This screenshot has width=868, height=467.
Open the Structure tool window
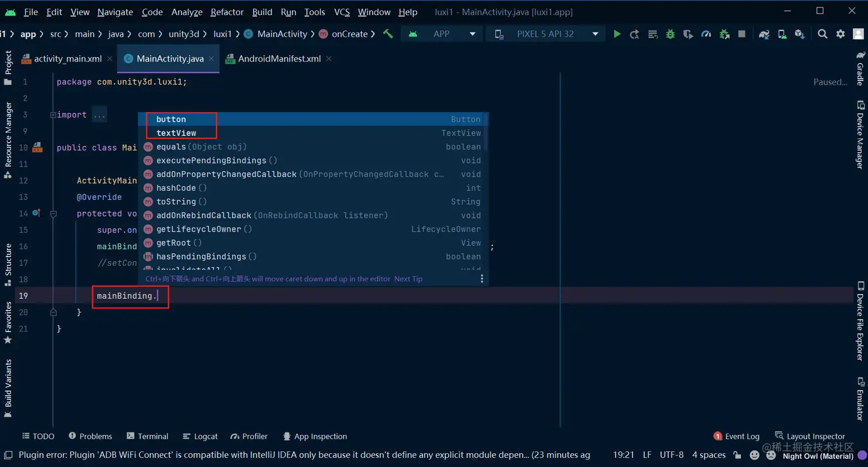tap(8, 264)
